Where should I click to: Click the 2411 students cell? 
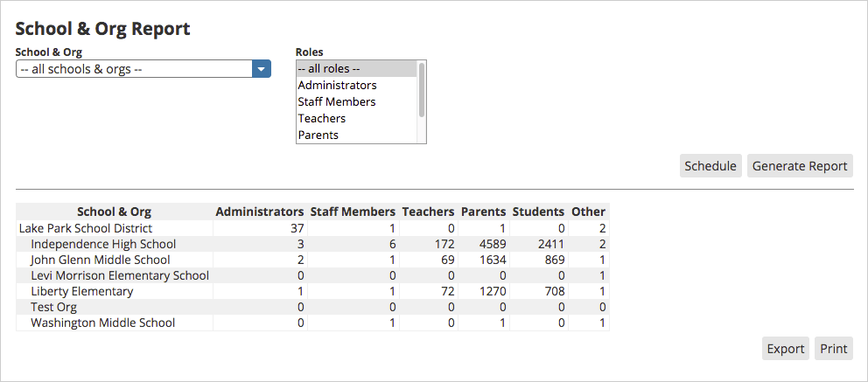click(x=539, y=245)
